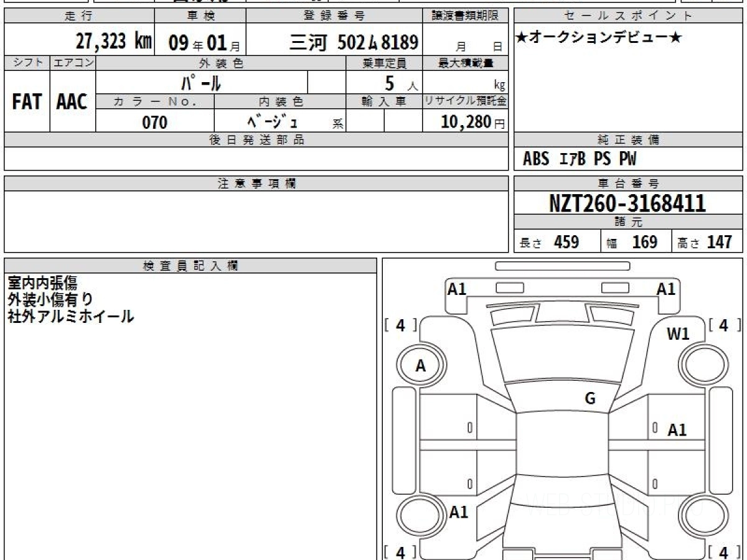Viewport: 747px width, 560px height.
Task: Click seating capacity value 5 人
Action: click(401, 83)
